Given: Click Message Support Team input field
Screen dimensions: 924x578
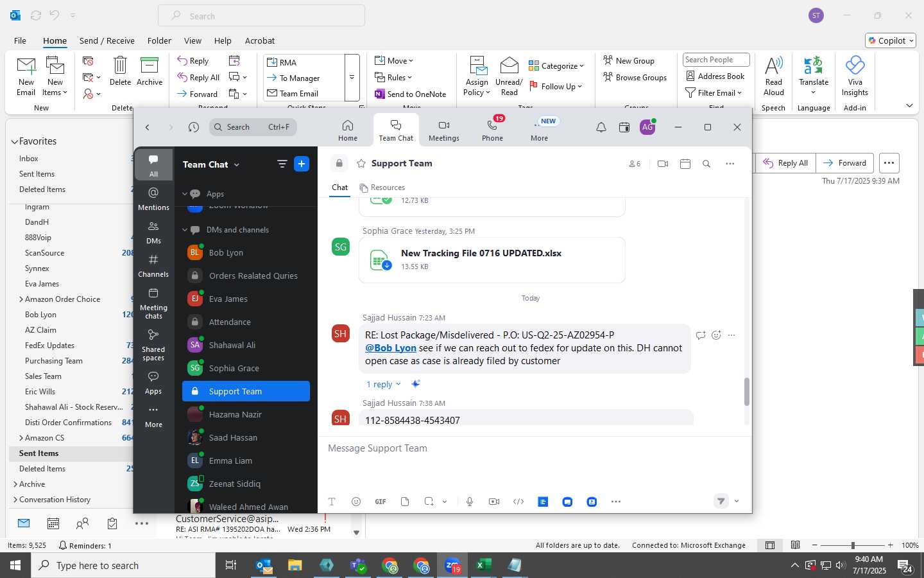Looking at the screenshot, I should pos(535,448).
